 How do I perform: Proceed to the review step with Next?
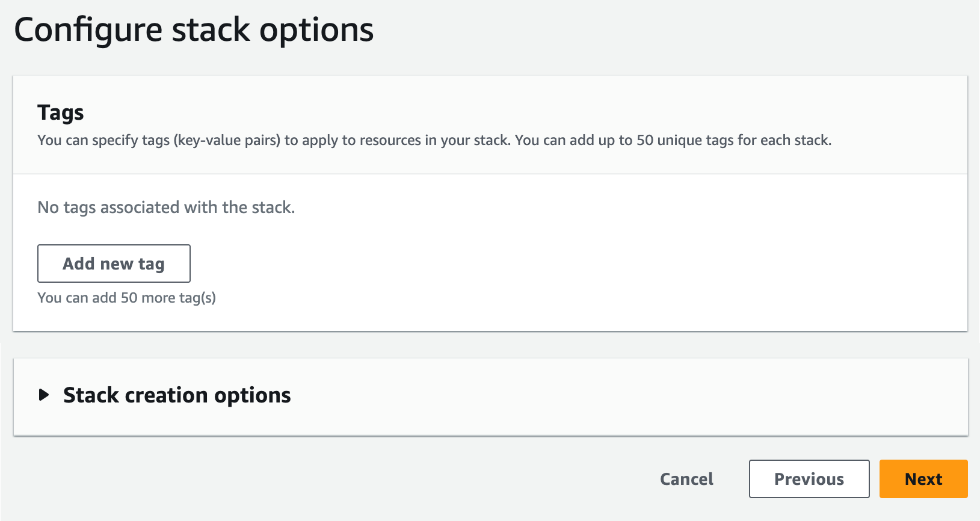pyautogui.click(x=923, y=478)
